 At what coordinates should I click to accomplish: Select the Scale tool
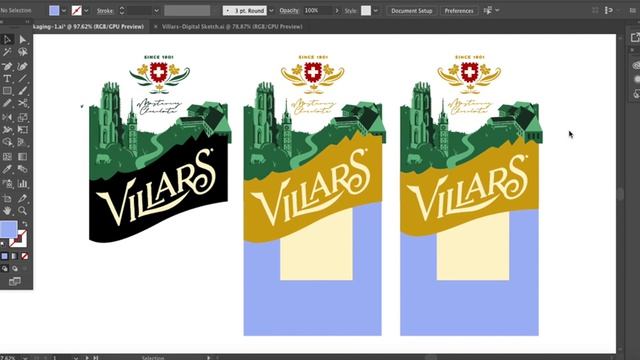(x=22, y=117)
